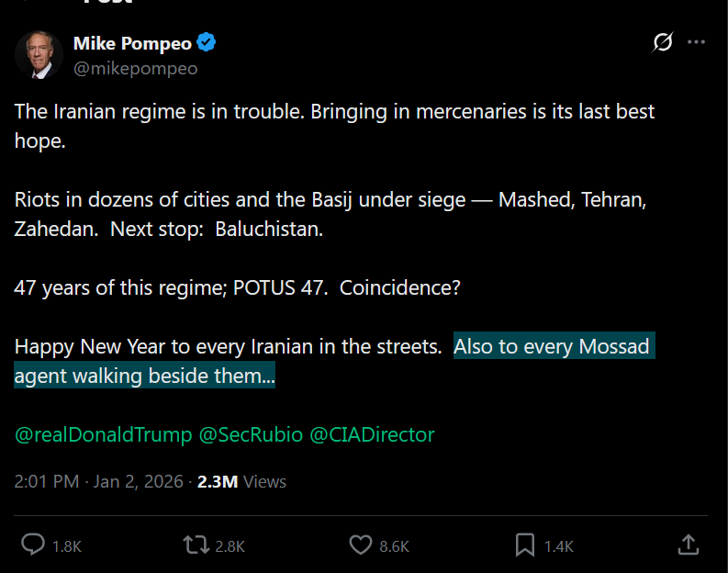Click the 2.8K reposts count
The width and height of the screenshot is (728, 573).
click(x=230, y=546)
